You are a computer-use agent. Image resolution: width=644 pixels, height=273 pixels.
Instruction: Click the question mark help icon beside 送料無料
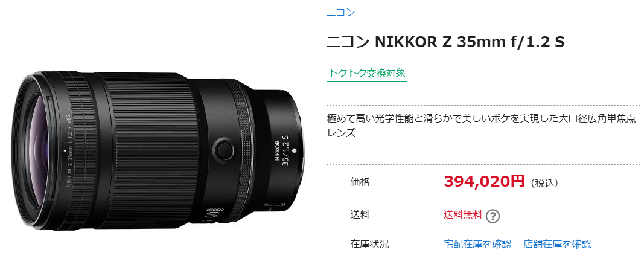pyautogui.click(x=493, y=216)
